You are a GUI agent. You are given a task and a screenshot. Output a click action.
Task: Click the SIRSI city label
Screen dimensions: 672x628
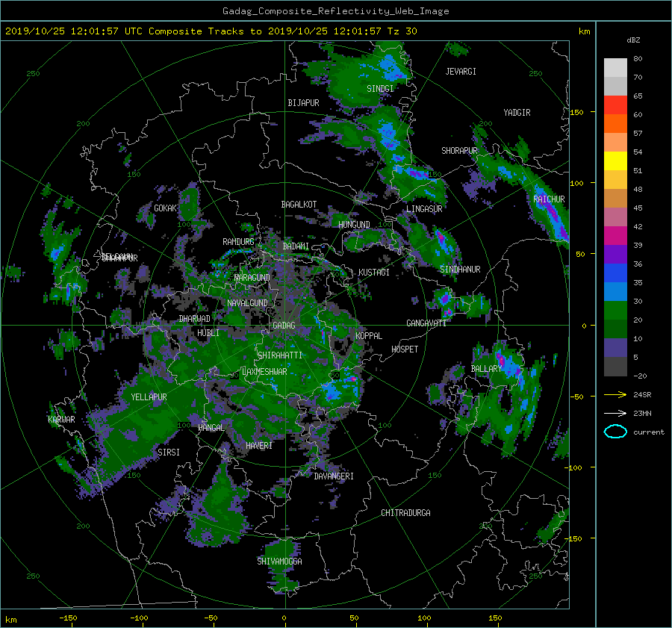(169, 453)
